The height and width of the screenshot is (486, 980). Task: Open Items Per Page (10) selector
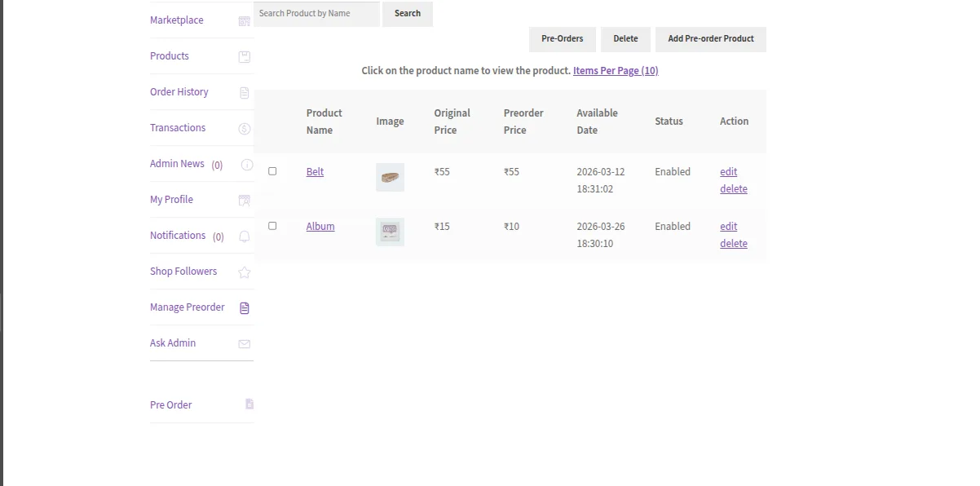pyautogui.click(x=616, y=71)
